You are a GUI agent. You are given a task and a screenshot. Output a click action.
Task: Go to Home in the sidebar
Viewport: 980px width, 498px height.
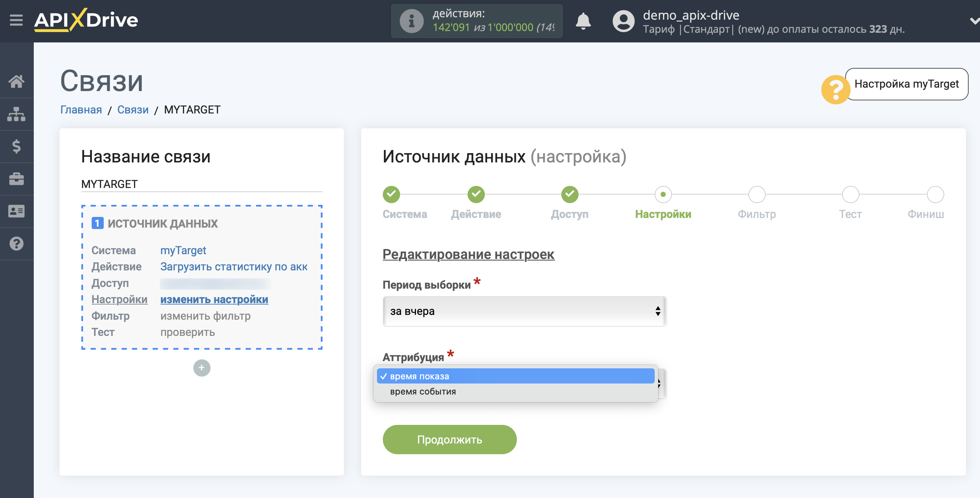pos(16,81)
